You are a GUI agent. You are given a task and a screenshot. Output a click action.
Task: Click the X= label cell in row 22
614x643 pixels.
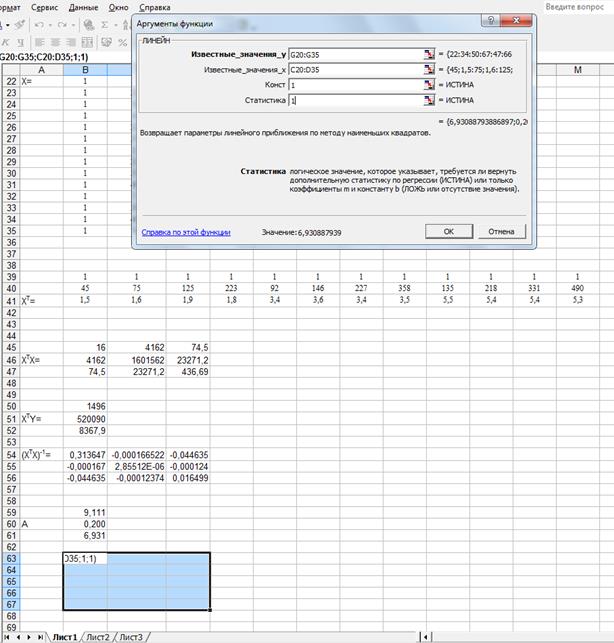point(41,81)
